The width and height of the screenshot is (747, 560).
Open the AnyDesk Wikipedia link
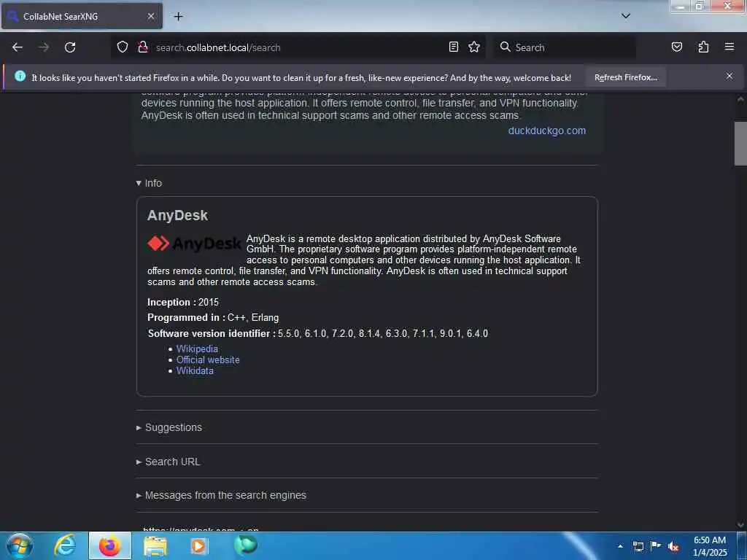[x=197, y=349]
